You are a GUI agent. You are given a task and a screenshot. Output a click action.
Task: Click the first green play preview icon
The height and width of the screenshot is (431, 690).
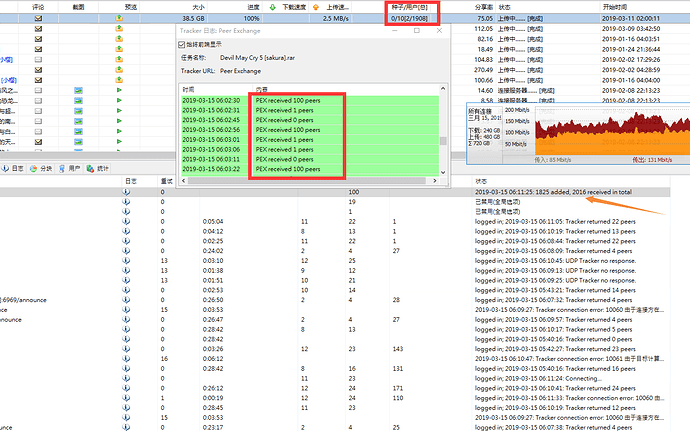pos(119,90)
